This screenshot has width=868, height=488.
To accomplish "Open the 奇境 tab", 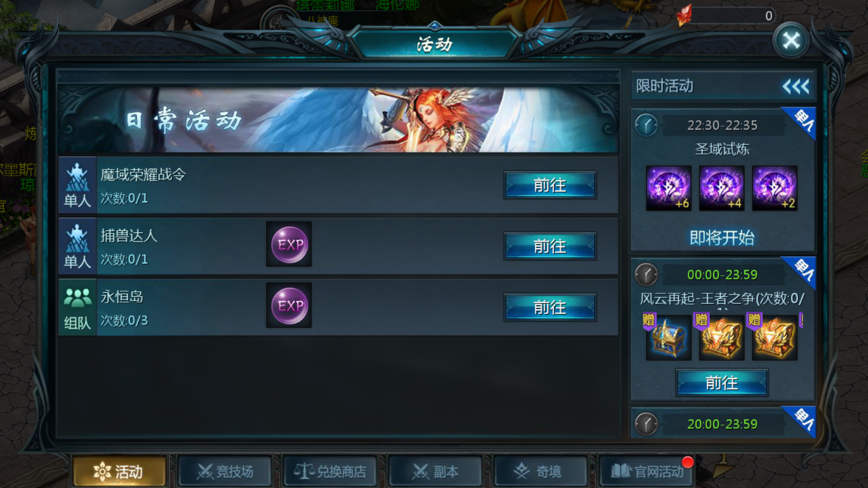I will point(541,471).
